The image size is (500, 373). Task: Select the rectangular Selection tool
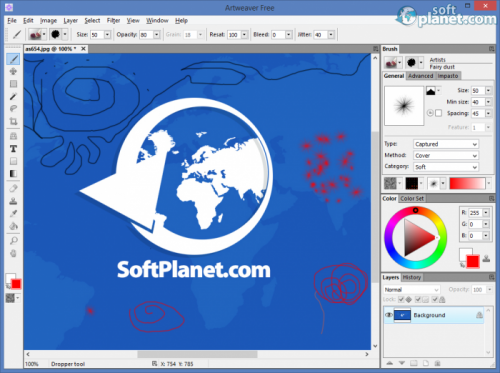pyautogui.click(x=13, y=84)
